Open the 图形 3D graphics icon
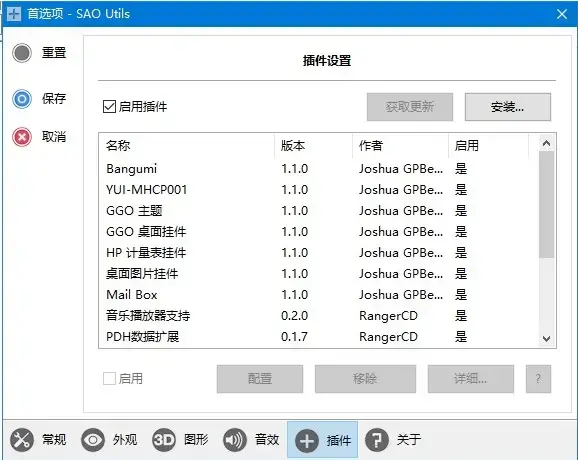578x460 pixels. (x=164, y=440)
